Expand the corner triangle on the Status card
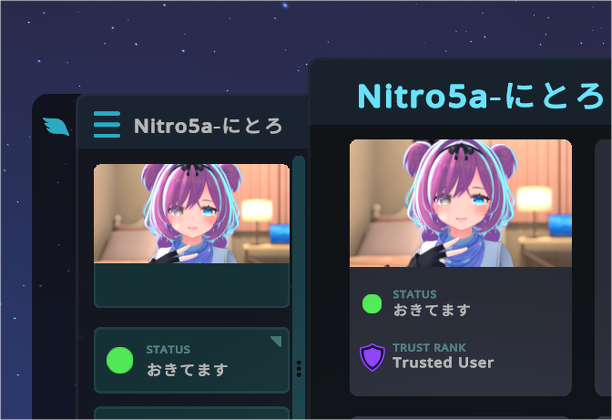612x420 pixels. [276, 341]
